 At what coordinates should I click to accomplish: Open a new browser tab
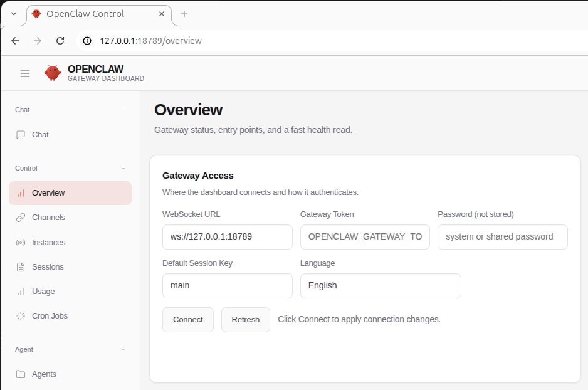(184, 14)
